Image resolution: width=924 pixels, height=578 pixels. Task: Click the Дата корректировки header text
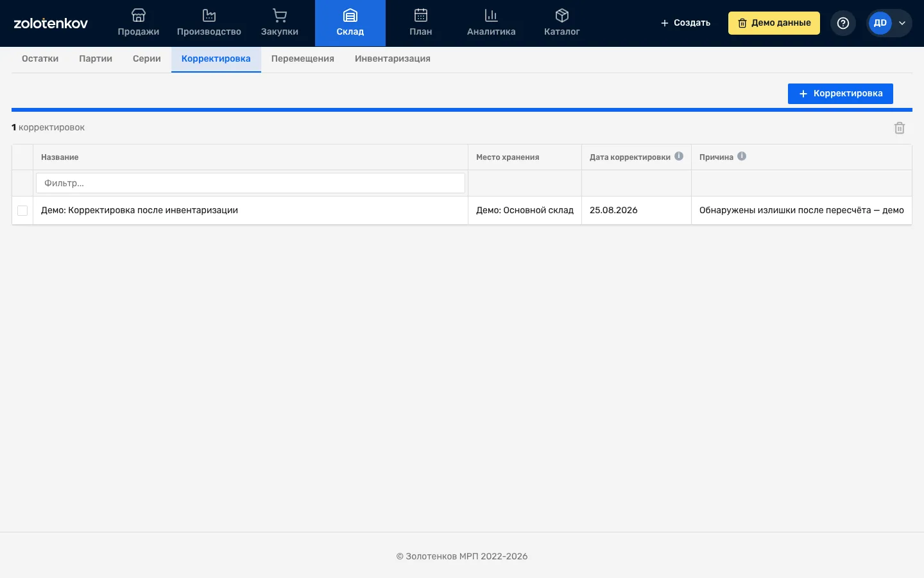point(630,157)
